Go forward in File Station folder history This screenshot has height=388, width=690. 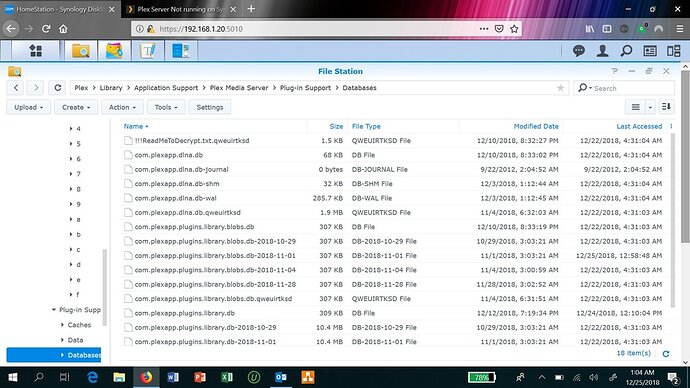click(36, 88)
